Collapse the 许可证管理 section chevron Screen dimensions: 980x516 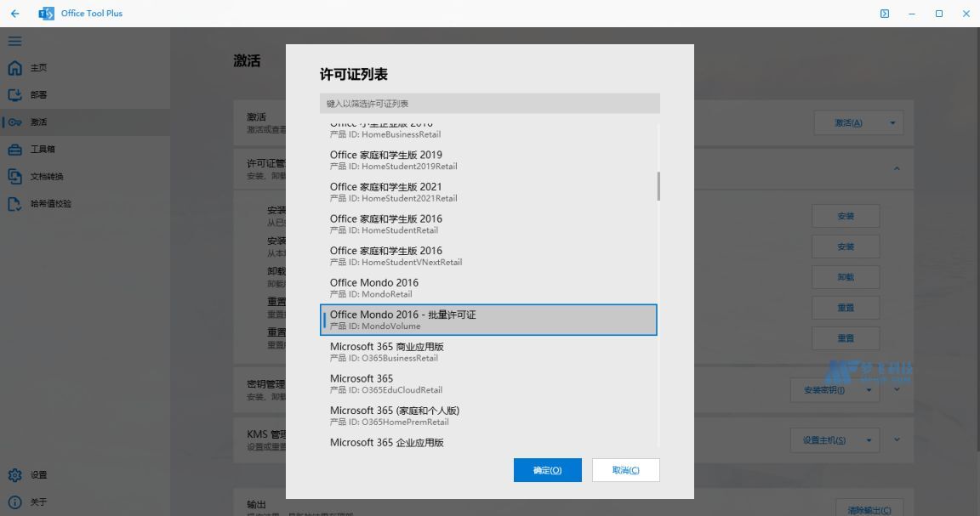click(x=897, y=168)
